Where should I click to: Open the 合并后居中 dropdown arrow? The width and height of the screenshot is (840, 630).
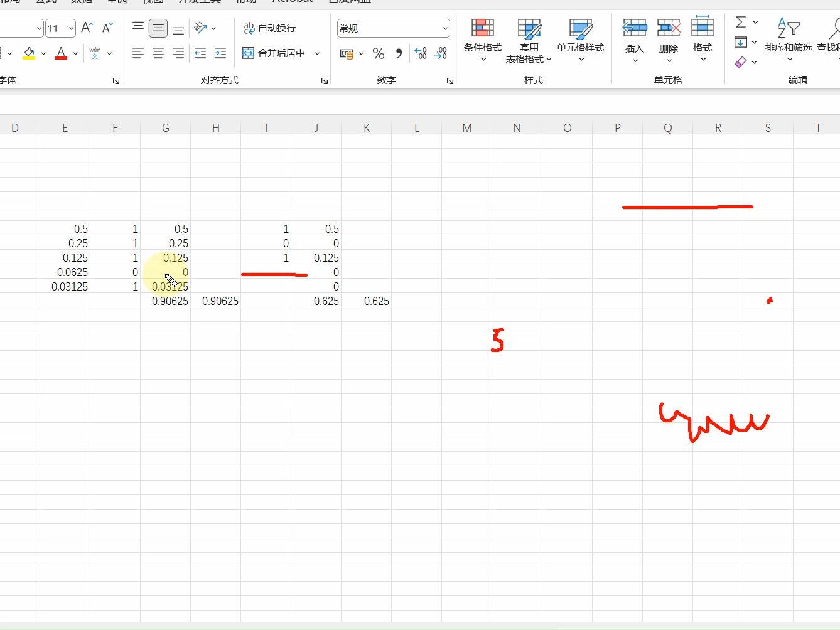click(x=317, y=53)
